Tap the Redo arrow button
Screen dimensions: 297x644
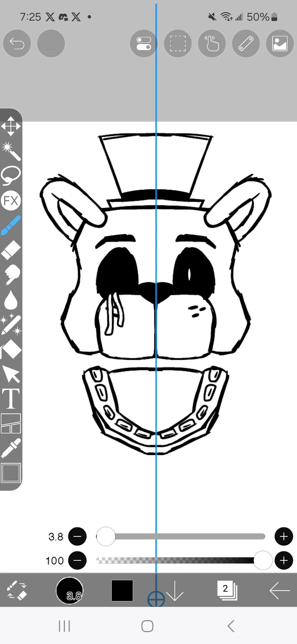point(51,44)
